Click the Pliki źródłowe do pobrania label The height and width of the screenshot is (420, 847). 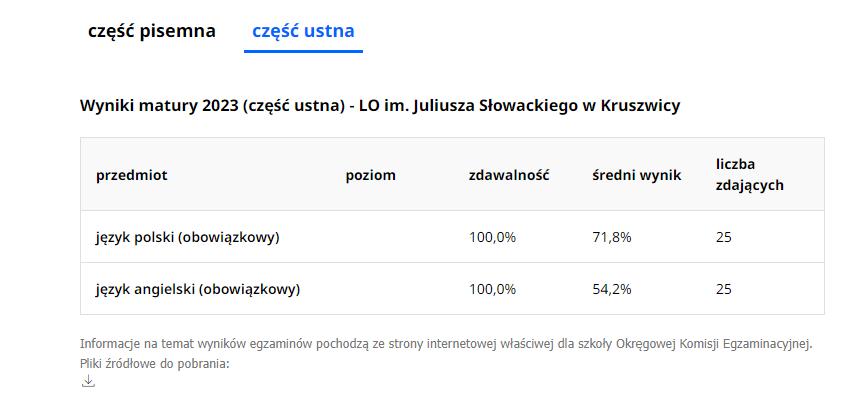pos(155,363)
